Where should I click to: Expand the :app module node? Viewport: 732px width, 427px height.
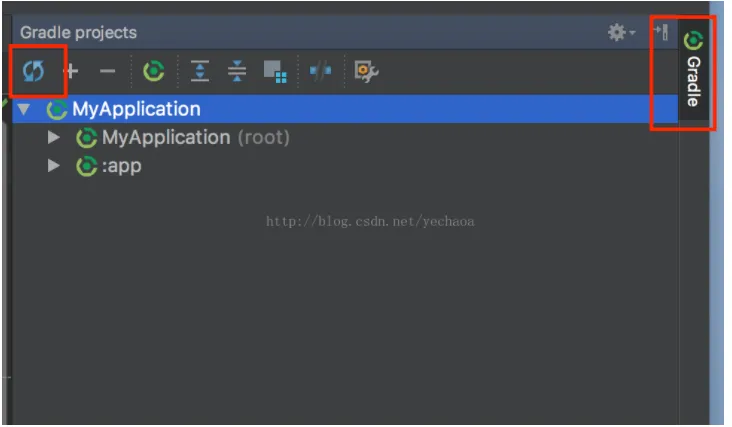[54, 166]
